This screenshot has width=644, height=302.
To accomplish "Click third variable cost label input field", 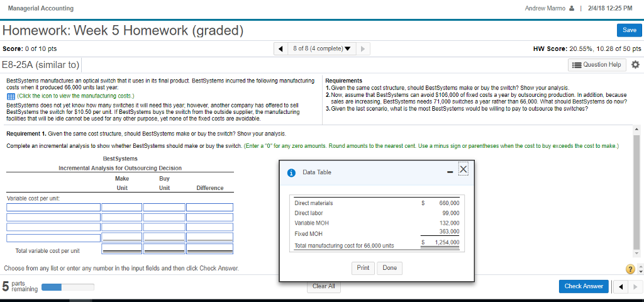I will click(x=53, y=226).
